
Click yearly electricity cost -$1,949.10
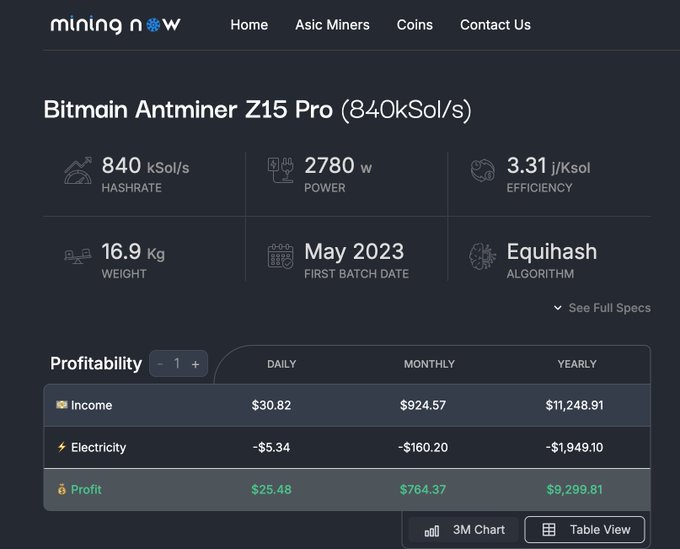(x=574, y=447)
